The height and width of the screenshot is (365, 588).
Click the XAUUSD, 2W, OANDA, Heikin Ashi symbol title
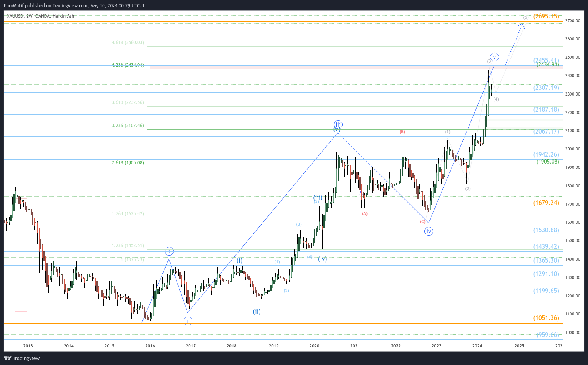click(41, 16)
